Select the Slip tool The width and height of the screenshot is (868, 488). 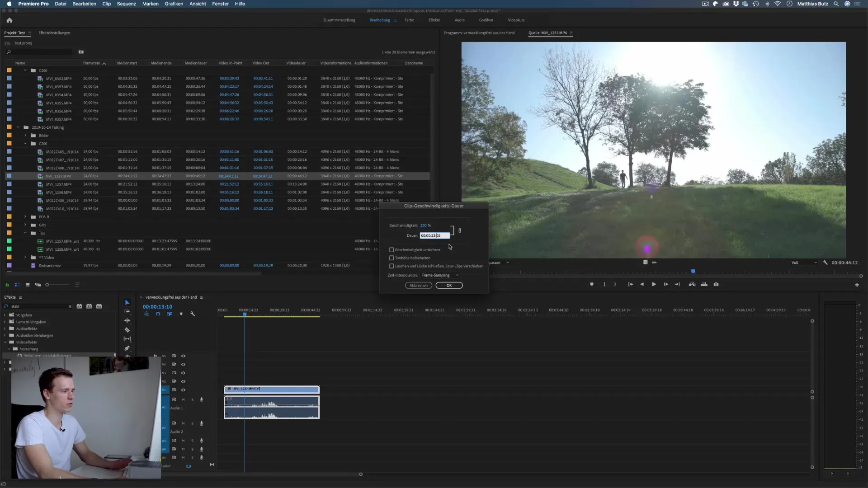pyautogui.click(x=127, y=339)
